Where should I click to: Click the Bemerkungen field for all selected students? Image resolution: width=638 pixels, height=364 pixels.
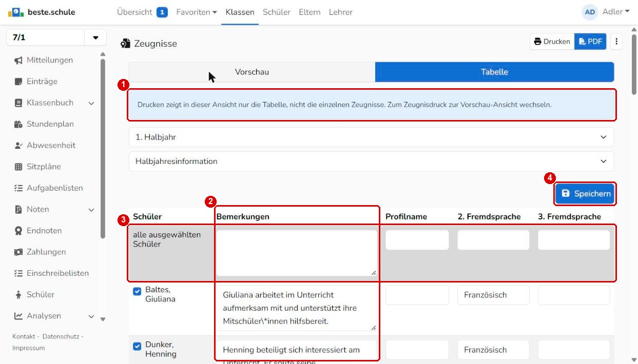pos(297,253)
